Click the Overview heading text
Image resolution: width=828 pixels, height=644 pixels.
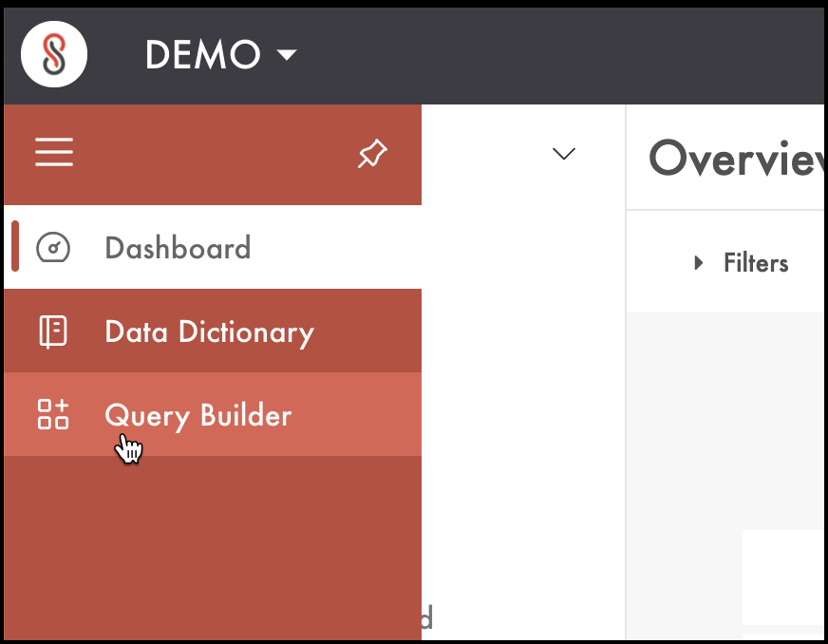click(x=736, y=158)
